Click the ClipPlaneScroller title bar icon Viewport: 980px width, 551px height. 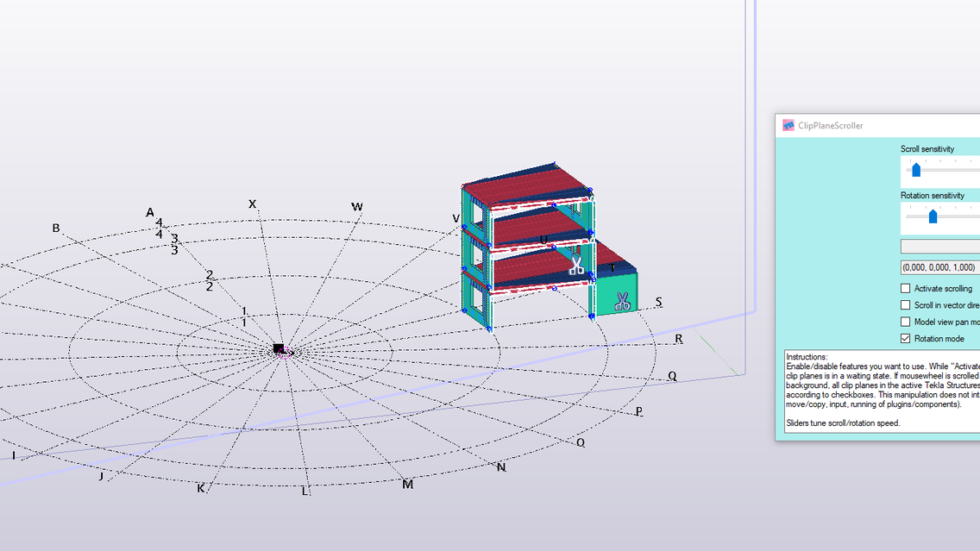pyautogui.click(x=788, y=125)
